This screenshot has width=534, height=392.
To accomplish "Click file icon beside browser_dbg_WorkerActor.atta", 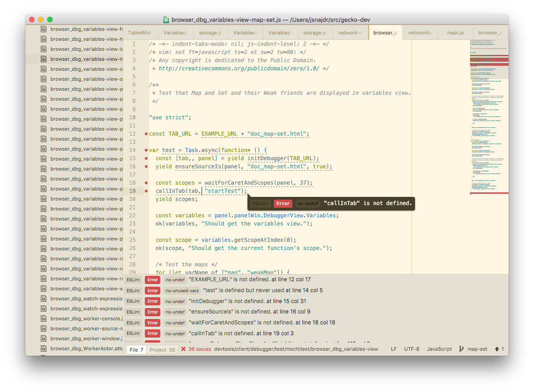I will coord(44,348).
